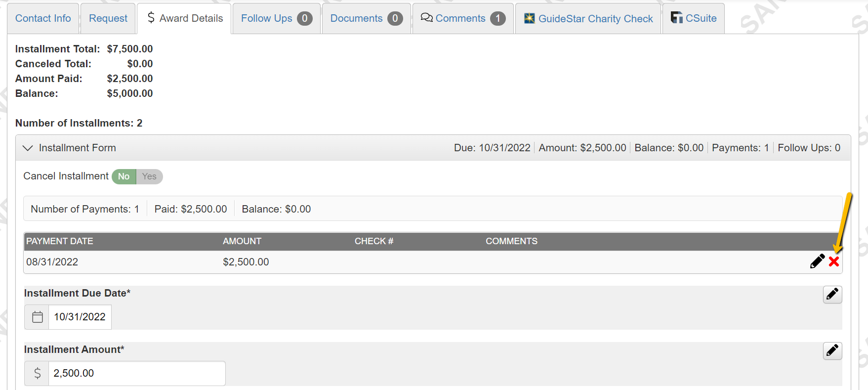Click the PAYMENT DATE column header
The image size is (868, 390).
coord(60,241)
